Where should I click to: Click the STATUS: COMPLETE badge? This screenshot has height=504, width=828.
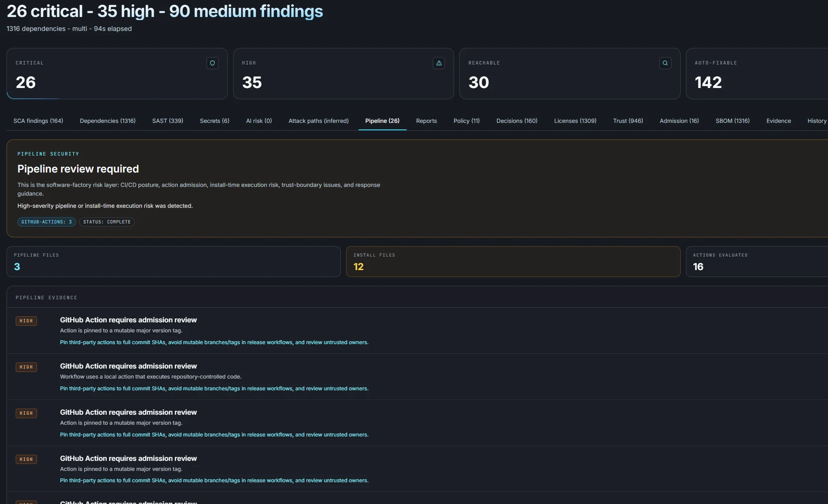[x=107, y=222]
